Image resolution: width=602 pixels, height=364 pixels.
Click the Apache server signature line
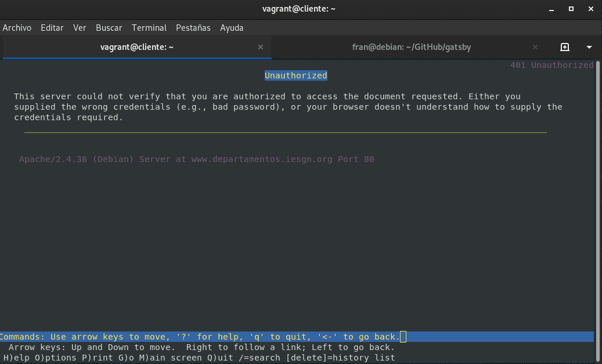pyautogui.click(x=196, y=159)
